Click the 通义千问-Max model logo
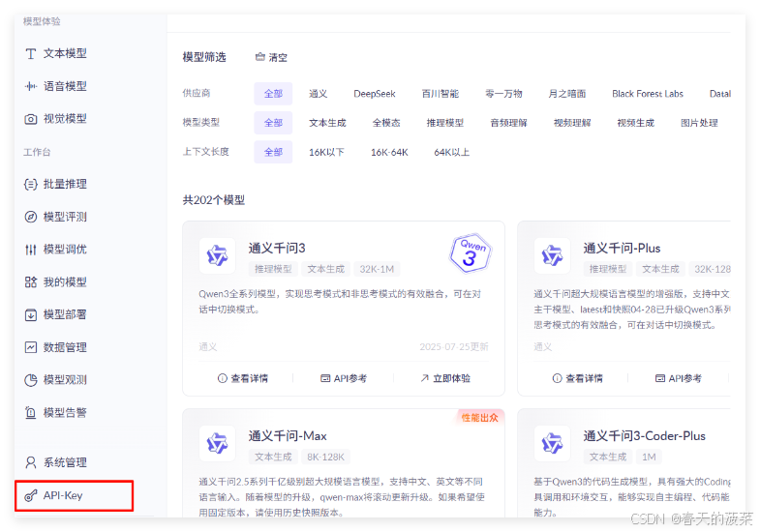Viewport: 760px width, 532px height. (217, 443)
